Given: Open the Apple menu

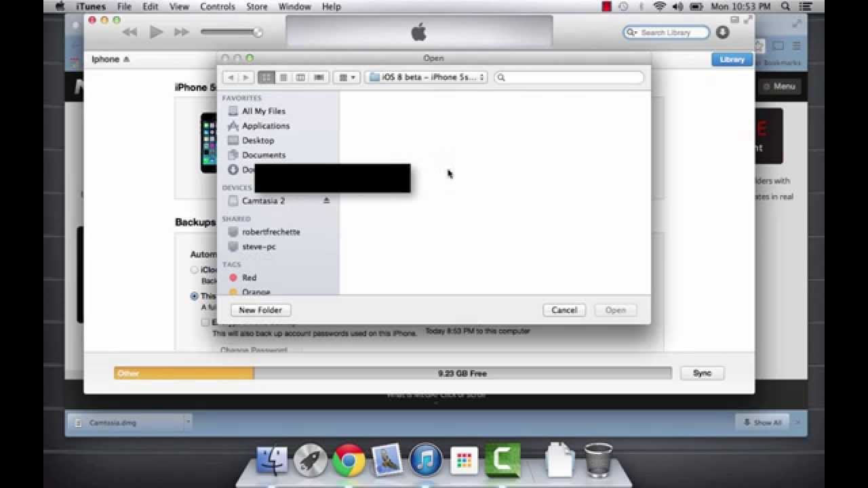Looking at the screenshot, I should tap(59, 7).
